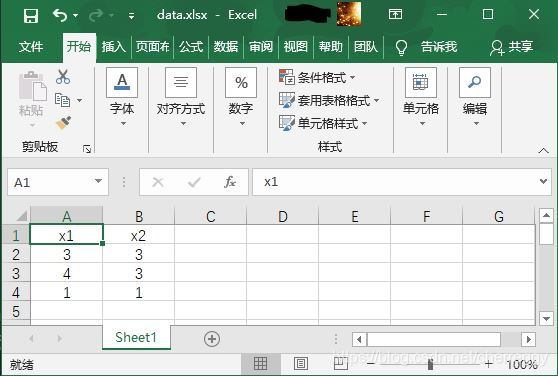
Task: Collapse the ribbon with the chevron
Action: tap(543, 150)
